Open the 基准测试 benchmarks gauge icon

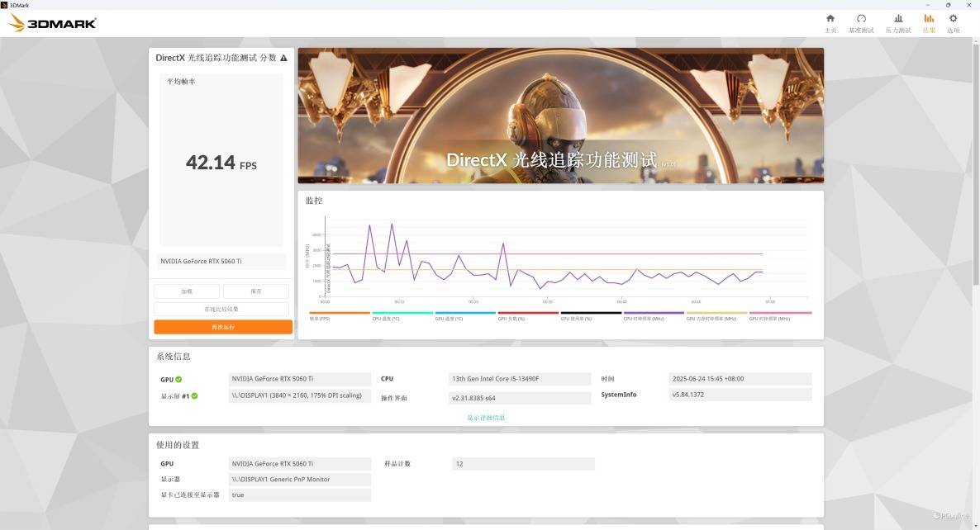coord(861,19)
